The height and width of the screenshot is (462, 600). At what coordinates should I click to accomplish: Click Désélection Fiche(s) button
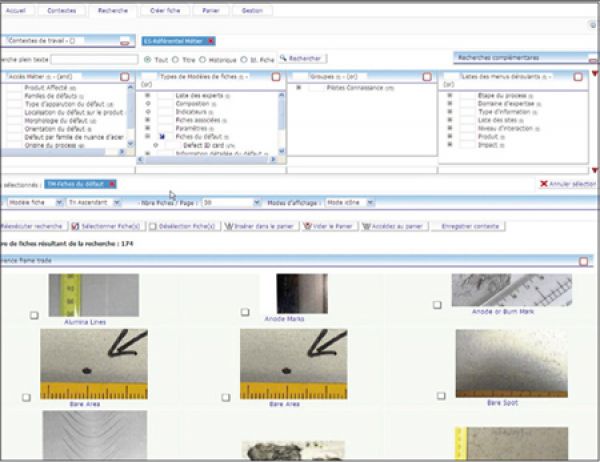pos(184,226)
